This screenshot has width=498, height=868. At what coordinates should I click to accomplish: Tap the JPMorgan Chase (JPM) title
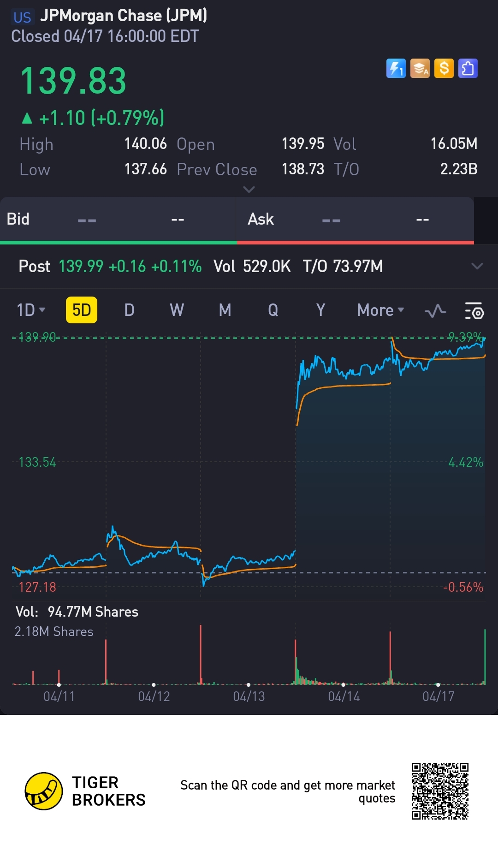[123, 16]
